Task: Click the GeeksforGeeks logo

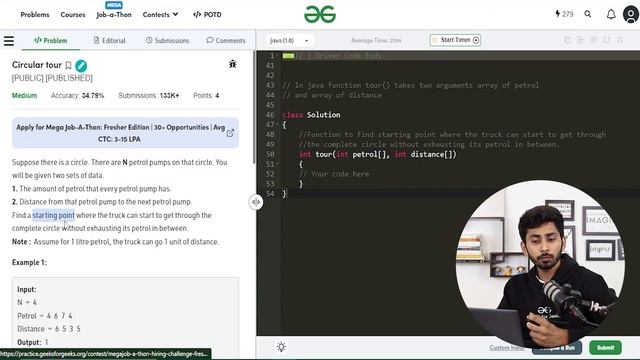Action: click(x=320, y=14)
